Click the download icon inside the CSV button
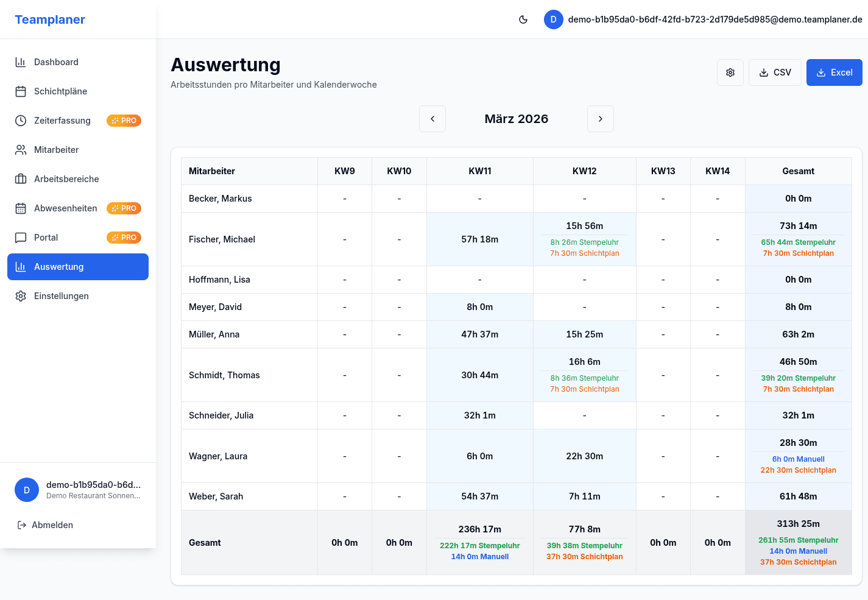The width and height of the screenshot is (868, 600). [x=764, y=72]
